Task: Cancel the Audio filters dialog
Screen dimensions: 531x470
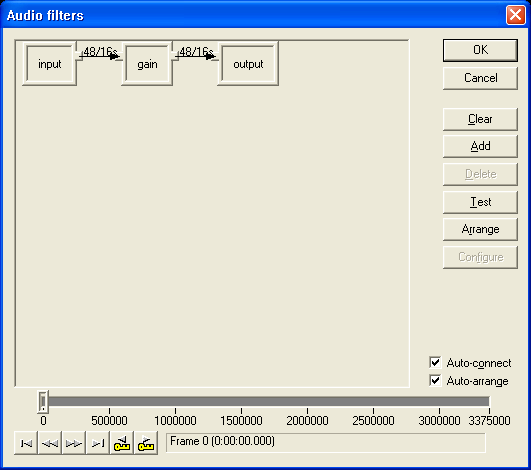Action: tap(480, 78)
